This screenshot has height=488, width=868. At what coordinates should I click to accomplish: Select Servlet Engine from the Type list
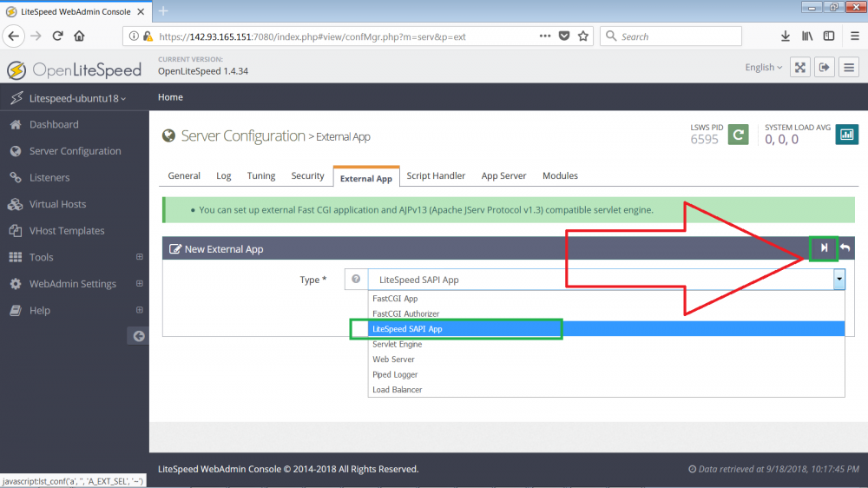coord(606,344)
